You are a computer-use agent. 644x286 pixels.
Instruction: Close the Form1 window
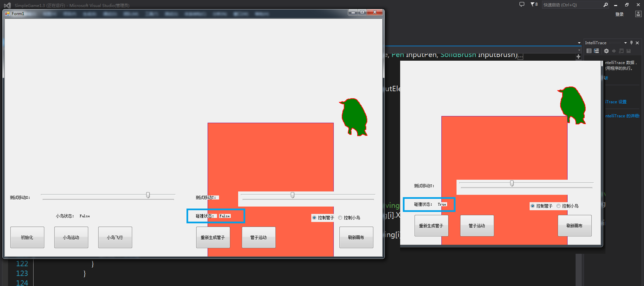(375, 12)
